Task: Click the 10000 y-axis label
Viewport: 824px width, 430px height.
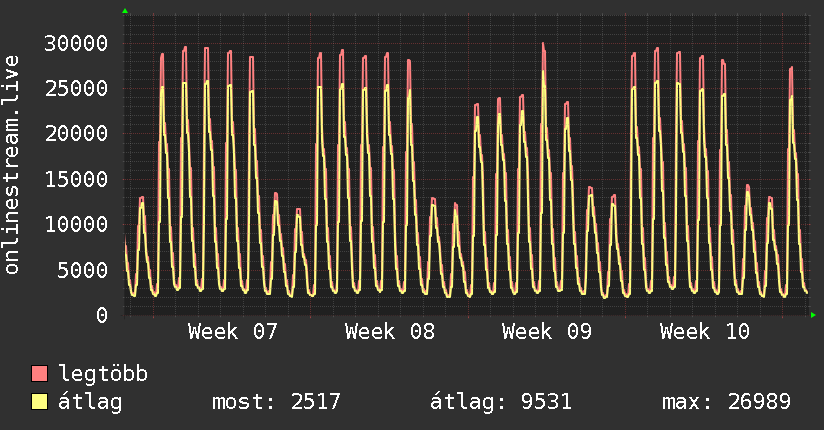Action: pyautogui.click(x=76, y=224)
